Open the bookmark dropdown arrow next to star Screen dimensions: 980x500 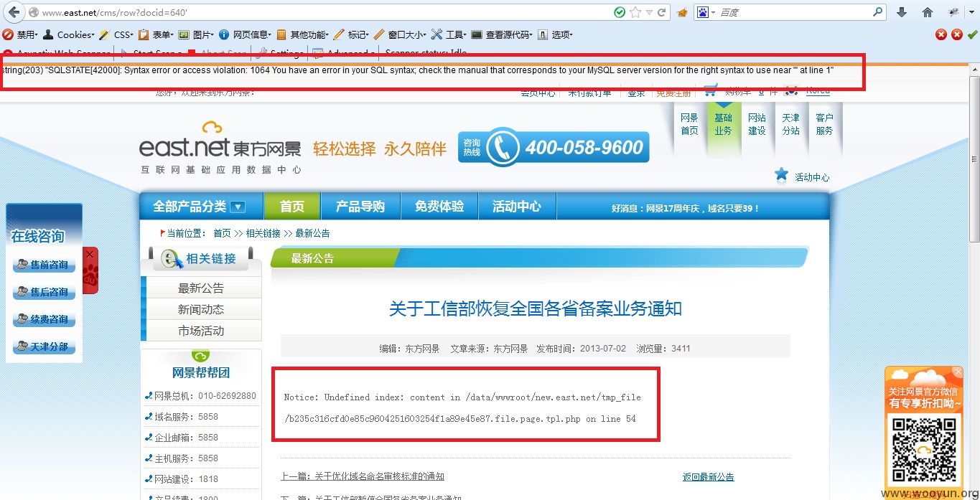650,12
